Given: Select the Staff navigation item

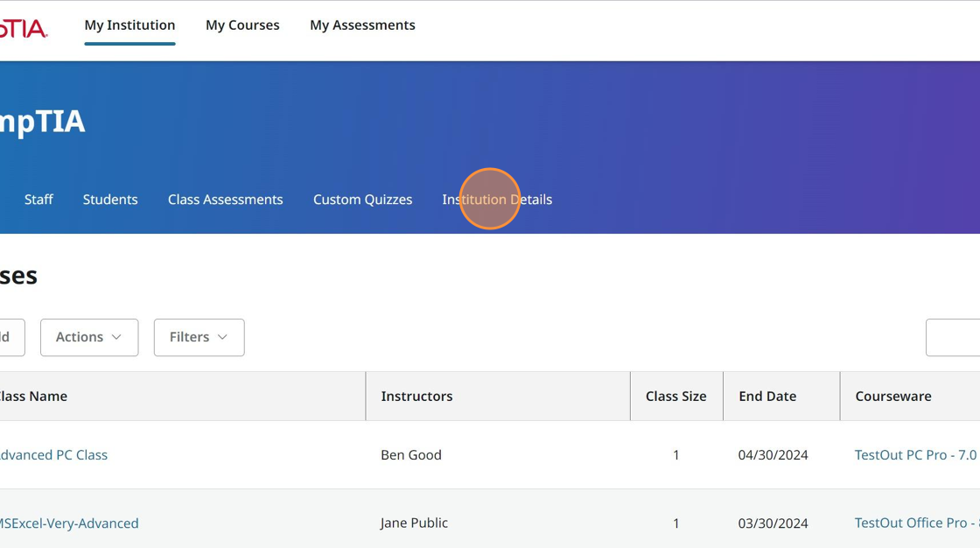Looking at the screenshot, I should (38, 200).
